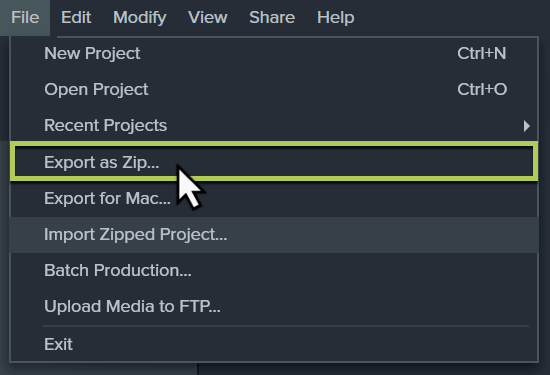Open the File menu
Image resolution: width=550 pixels, height=375 pixels.
(x=25, y=18)
